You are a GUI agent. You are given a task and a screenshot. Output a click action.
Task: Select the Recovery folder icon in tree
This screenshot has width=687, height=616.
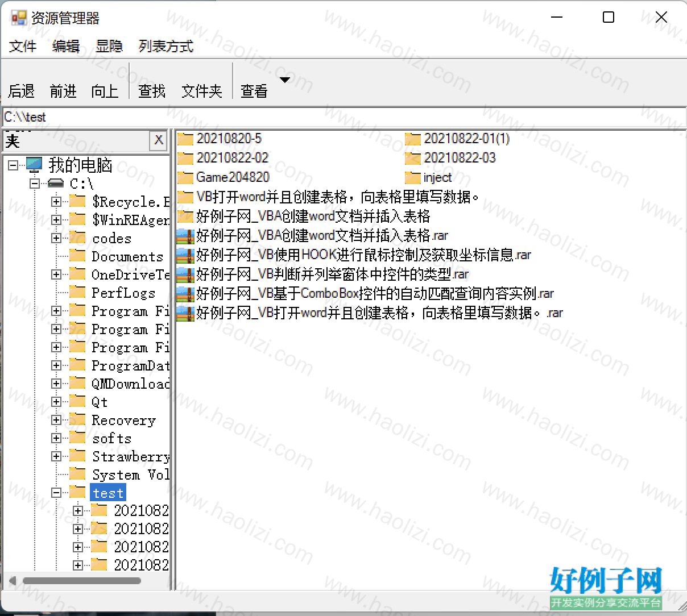pos(77,419)
